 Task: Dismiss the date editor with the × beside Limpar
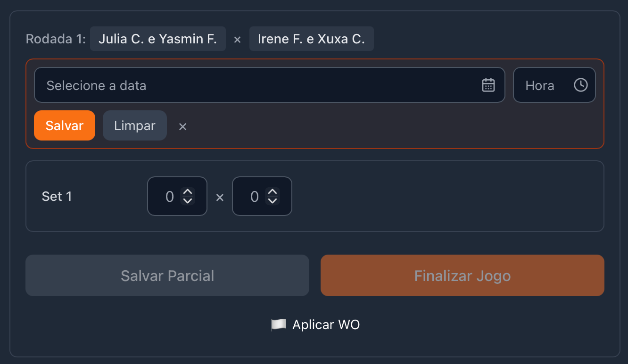[x=183, y=126]
